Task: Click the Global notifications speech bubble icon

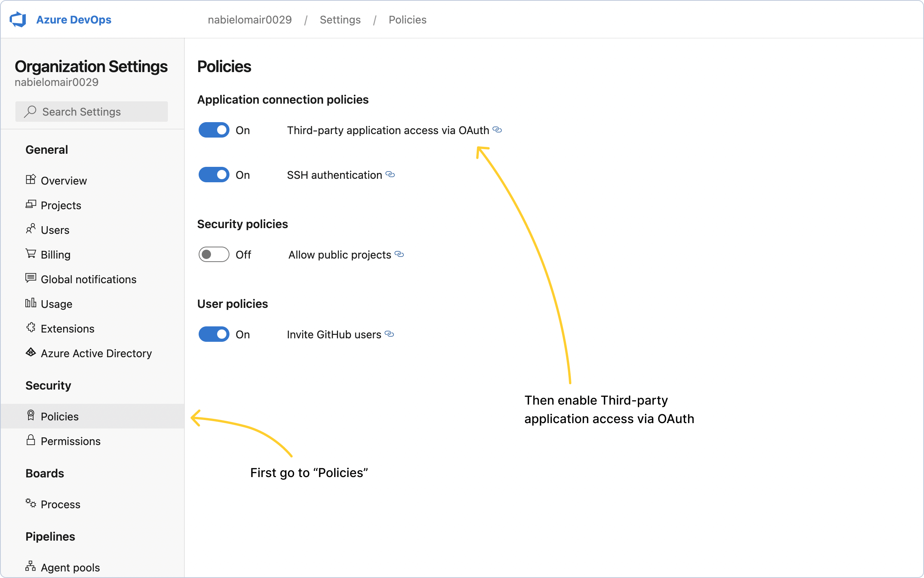Action: (31, 278)
